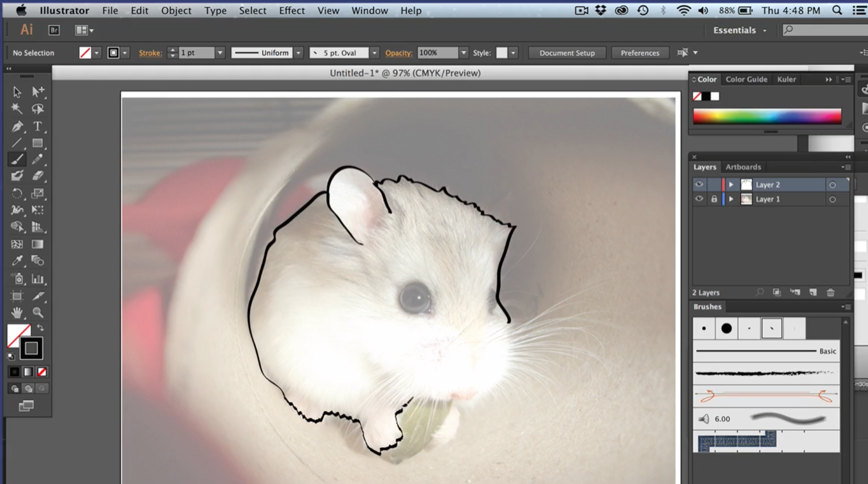Select the Gradient tool
Viewport: 868px width, 484px height.
coord(38,244)
